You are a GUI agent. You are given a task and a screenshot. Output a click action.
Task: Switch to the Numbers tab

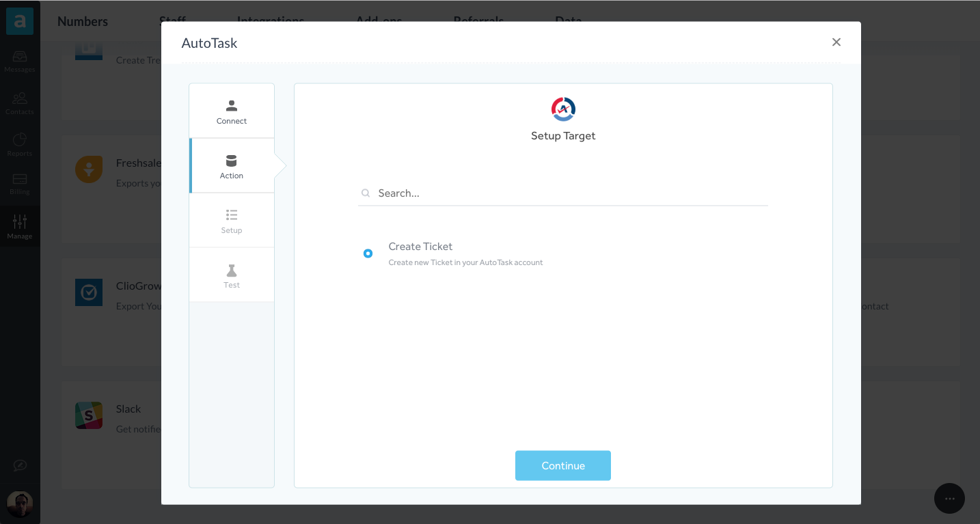(83, 21)
